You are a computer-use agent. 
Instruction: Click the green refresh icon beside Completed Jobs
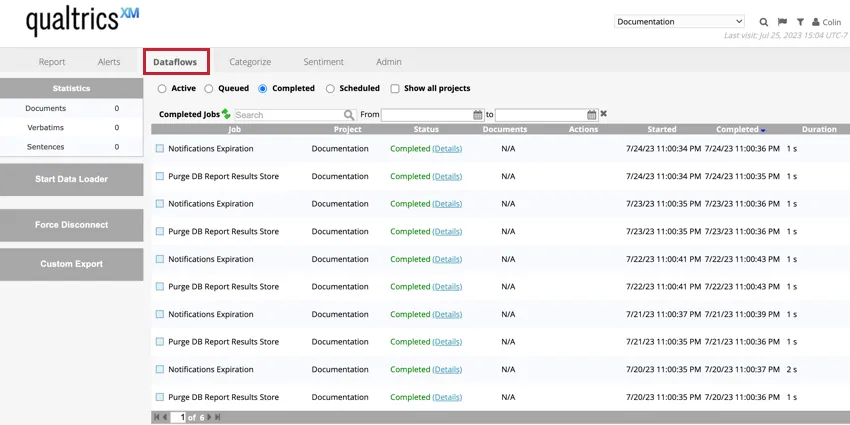(x=226, y=114)
